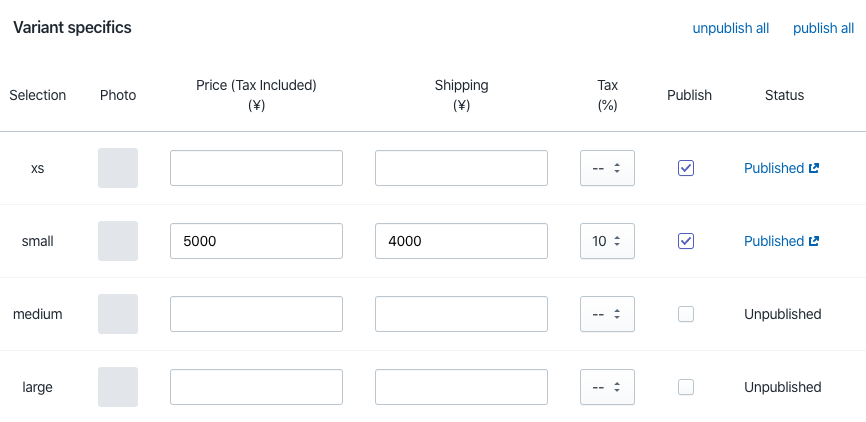866x422 pixels.
Task: Click photo placeholder for xs variant
Action: 118,168
